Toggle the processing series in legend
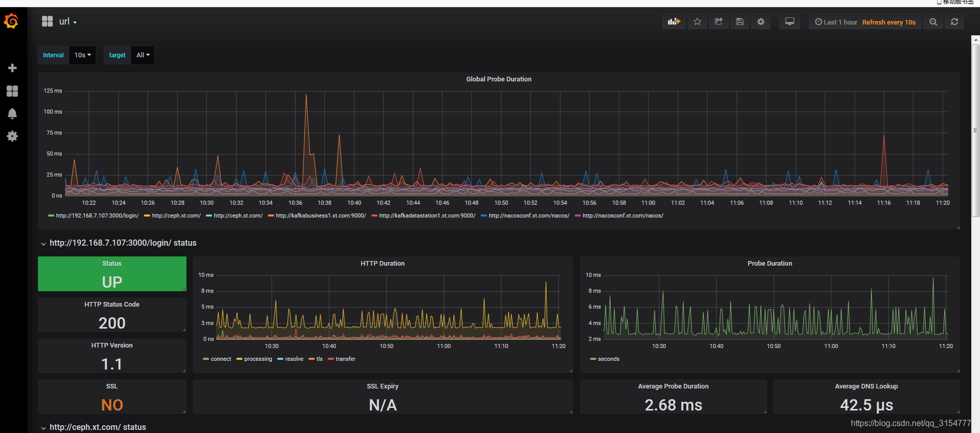This screenshot has width=980, height=433. 258,359
